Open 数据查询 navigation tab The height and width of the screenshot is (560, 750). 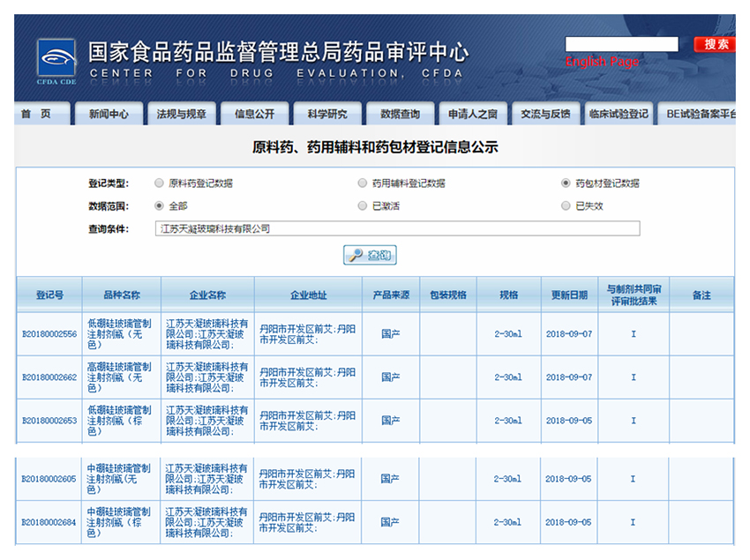(401, 115)
